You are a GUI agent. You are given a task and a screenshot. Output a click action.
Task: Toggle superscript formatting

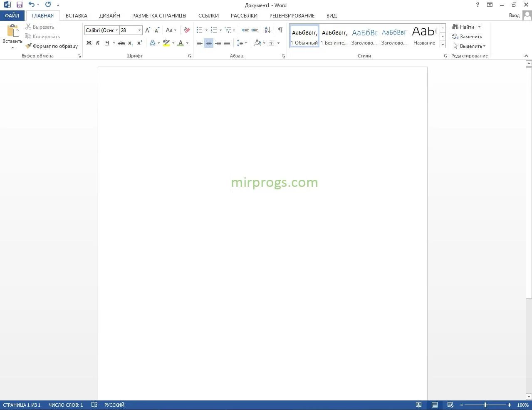point(140,43)
